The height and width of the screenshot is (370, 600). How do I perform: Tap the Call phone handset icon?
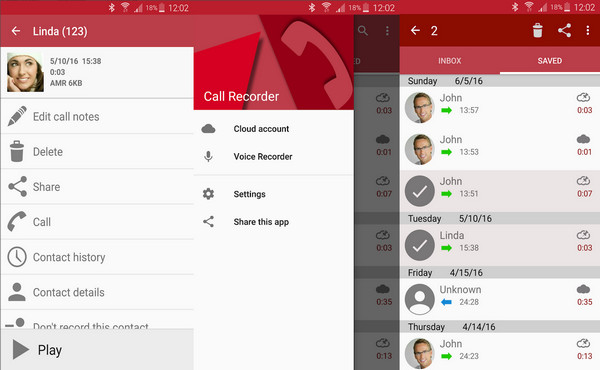pos(17,222)
